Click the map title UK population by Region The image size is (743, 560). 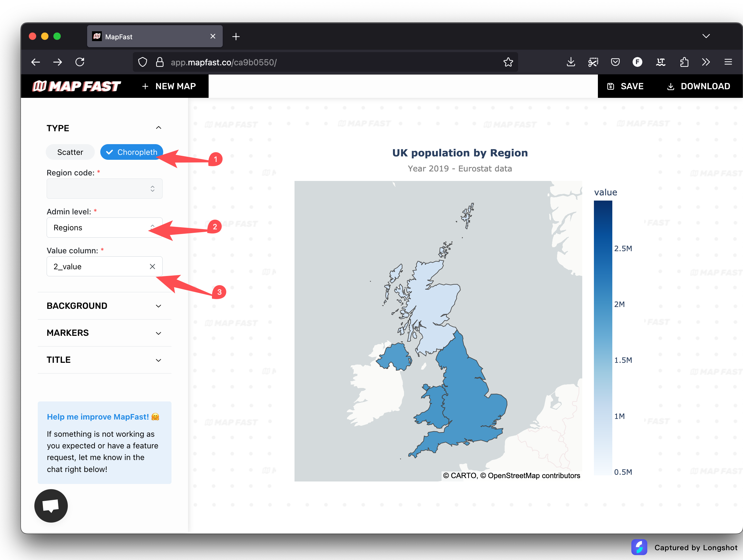pos(460,153)
